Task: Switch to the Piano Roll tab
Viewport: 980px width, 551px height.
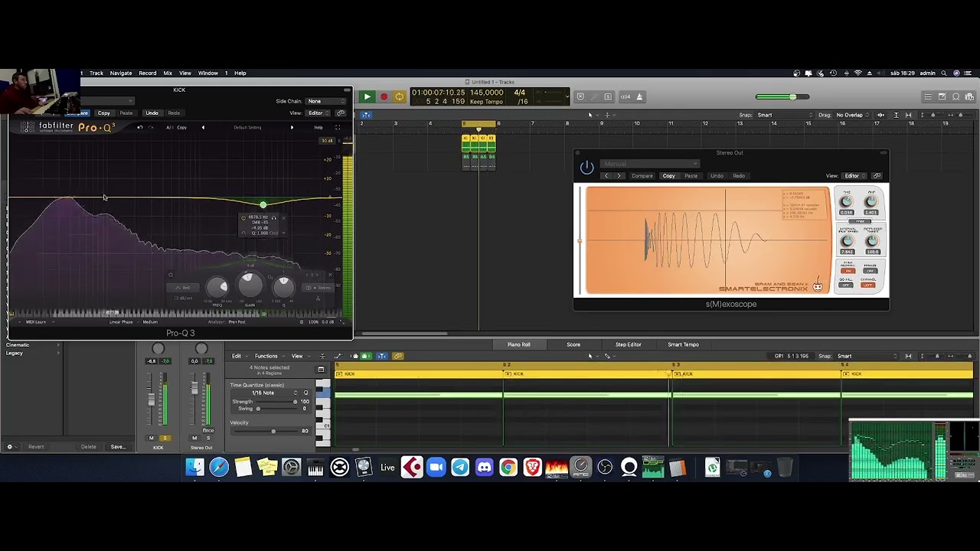Action: (x=518, y=344)
